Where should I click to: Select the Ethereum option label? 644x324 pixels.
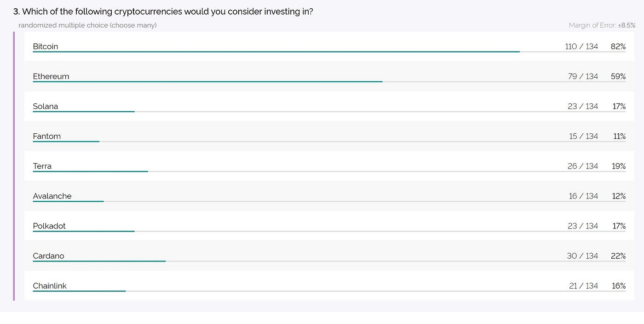tap(51, 76)
